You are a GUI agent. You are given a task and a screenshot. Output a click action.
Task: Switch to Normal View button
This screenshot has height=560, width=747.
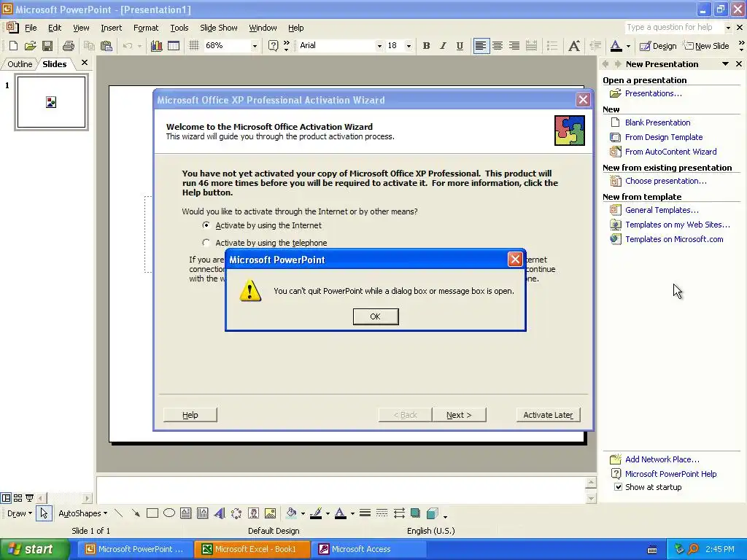[x=6, y=498]
